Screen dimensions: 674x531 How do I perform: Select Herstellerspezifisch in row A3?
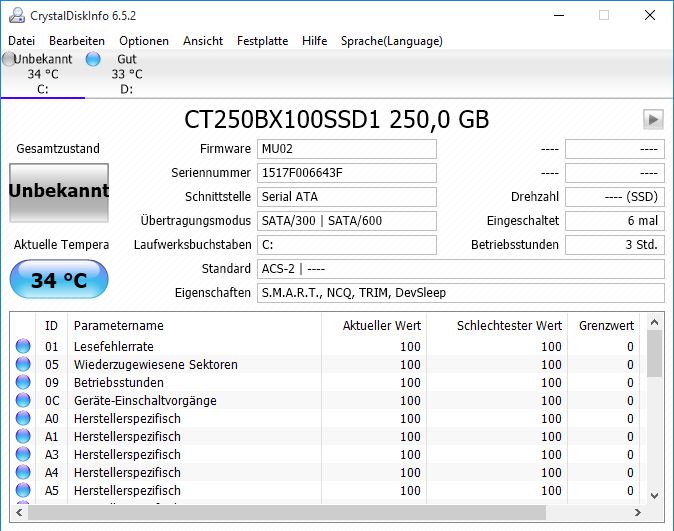pyautogui.click(x=127, y=455)
